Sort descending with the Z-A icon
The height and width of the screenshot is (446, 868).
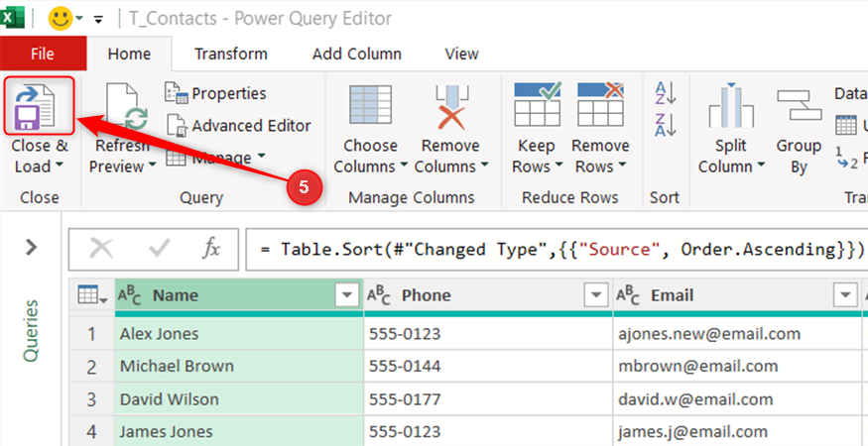[666, 125]
